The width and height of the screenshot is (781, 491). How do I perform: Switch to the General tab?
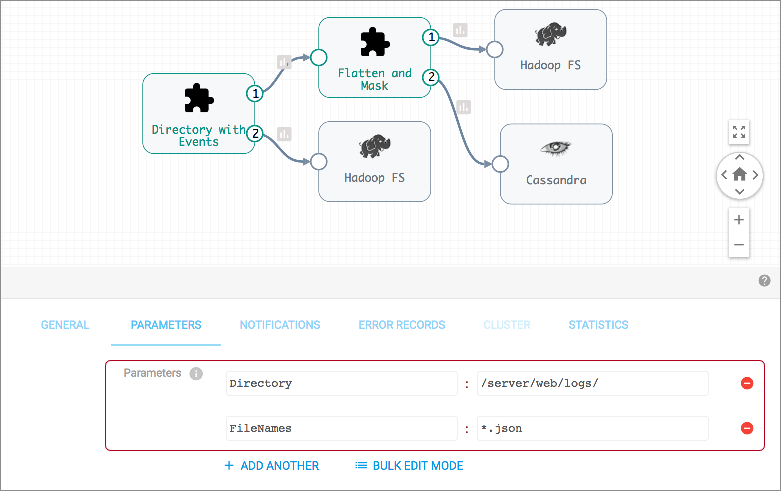tap(65, 325)
